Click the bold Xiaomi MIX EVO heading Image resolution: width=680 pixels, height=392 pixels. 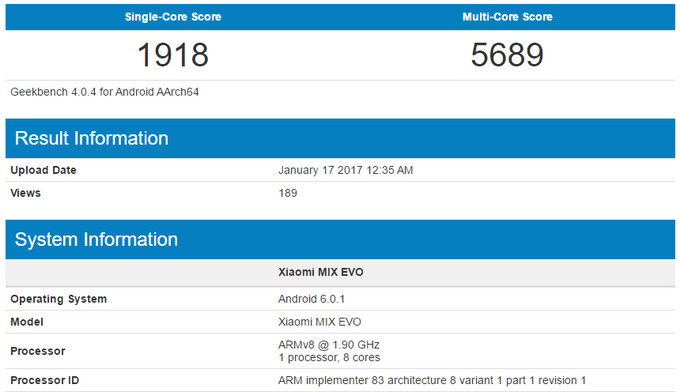tap(321, 272)
